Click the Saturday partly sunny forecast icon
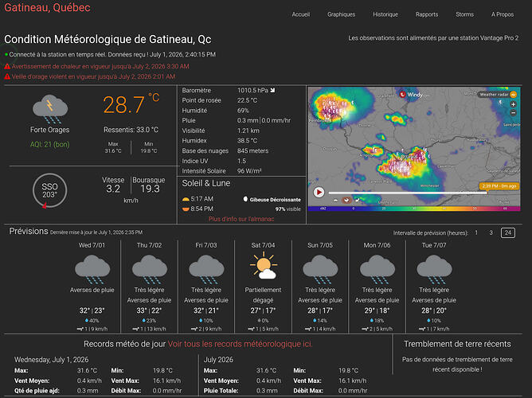The width and height of the screenshot is (532, 398). tap(264, 266)
